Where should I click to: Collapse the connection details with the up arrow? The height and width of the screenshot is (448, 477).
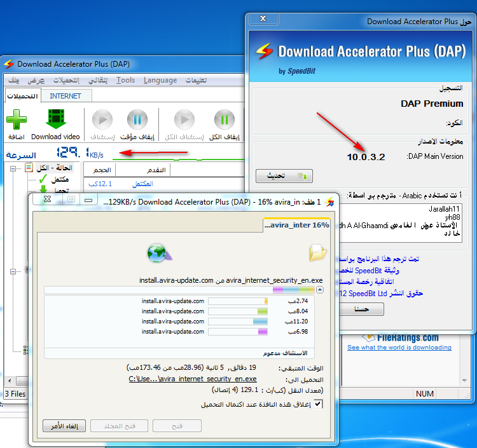319,290
